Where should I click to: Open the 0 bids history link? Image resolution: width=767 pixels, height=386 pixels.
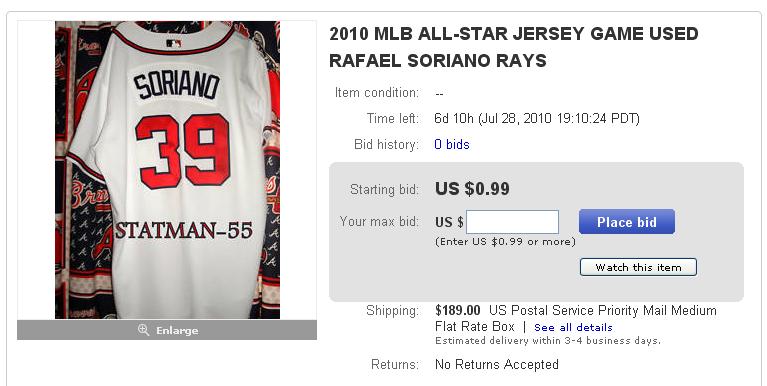[x=451, y=144]
